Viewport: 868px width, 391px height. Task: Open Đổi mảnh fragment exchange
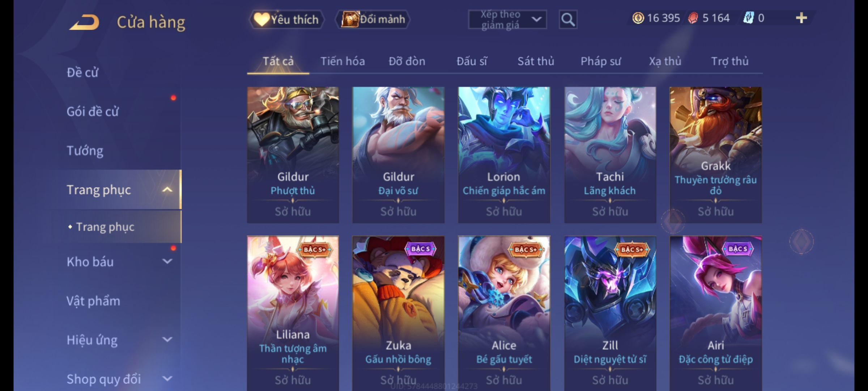(373, 19)
